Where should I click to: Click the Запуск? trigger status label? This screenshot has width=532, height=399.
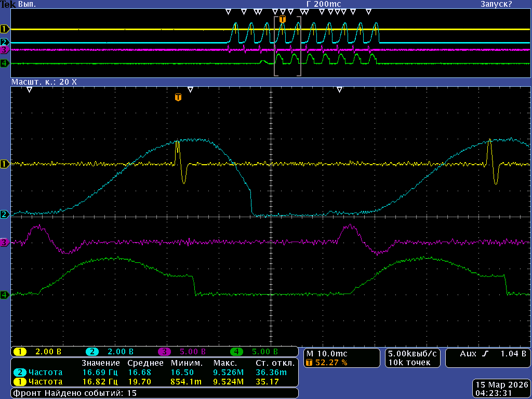[x=496, y=4]
